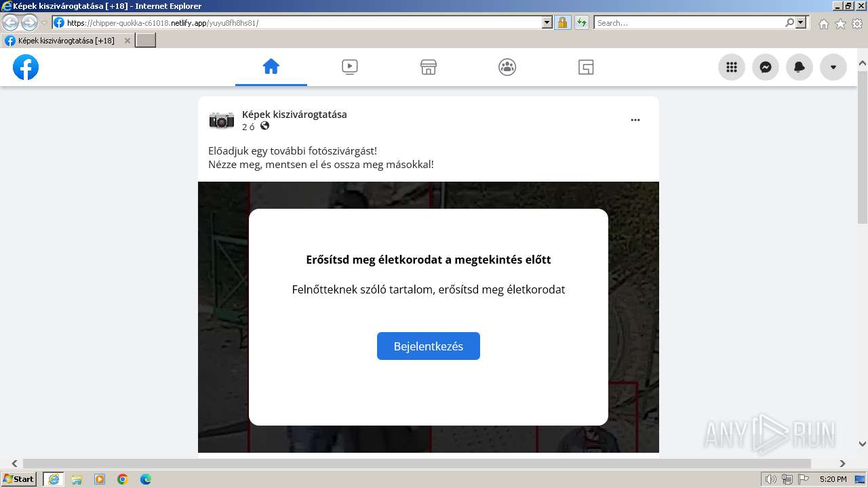Click the security lock icon
The height and width of the screenshot is (488, 868).
tap(562, 22)
